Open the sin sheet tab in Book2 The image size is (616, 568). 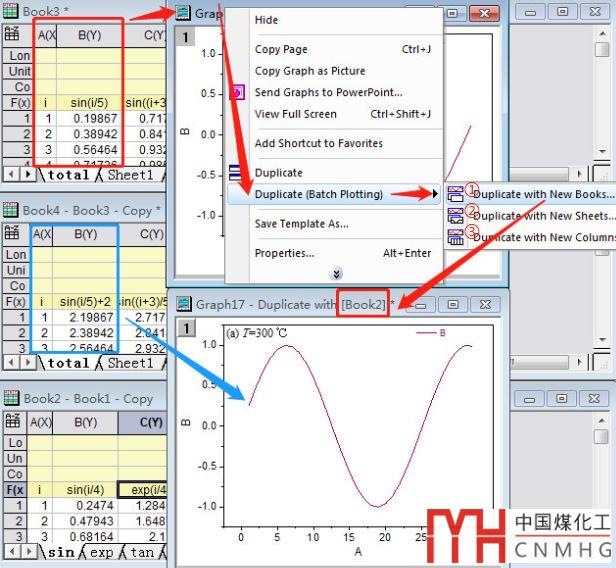pos(61,552)
